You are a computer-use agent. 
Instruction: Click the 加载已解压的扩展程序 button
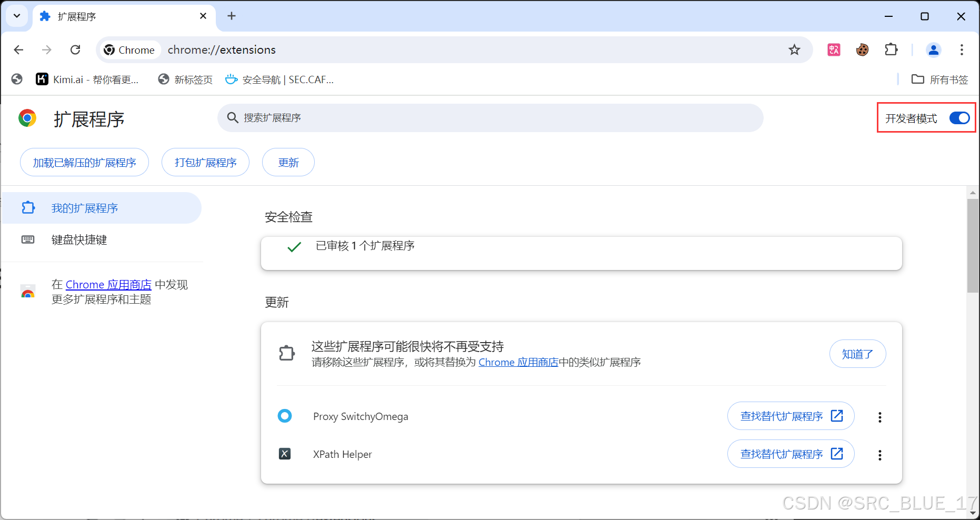coord(84,162)
